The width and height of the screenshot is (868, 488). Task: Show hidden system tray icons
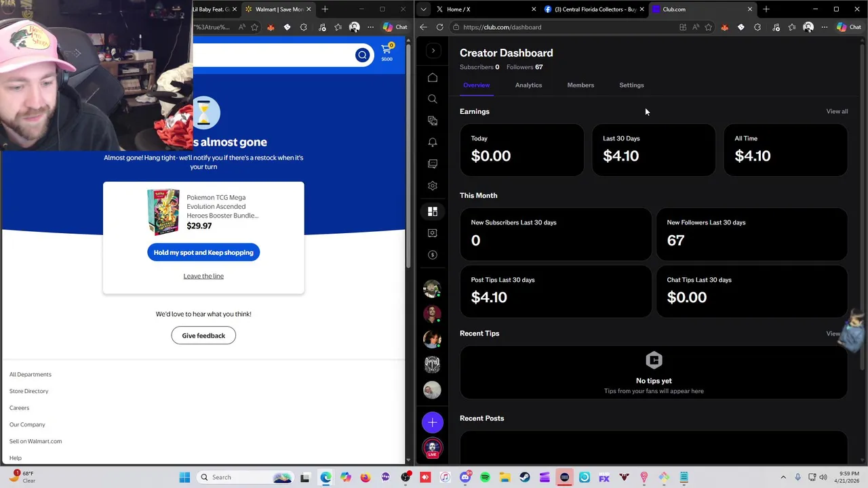coord(783,477)
